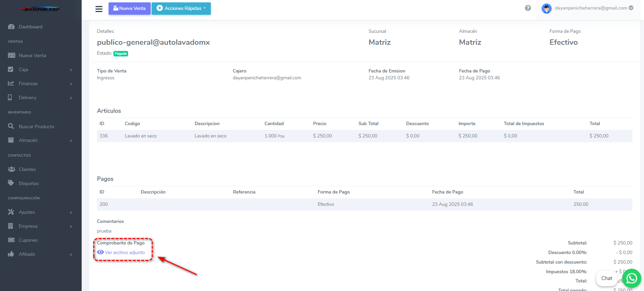Open Cupones in the sidebar
The image size is (644, 291).
28,240
